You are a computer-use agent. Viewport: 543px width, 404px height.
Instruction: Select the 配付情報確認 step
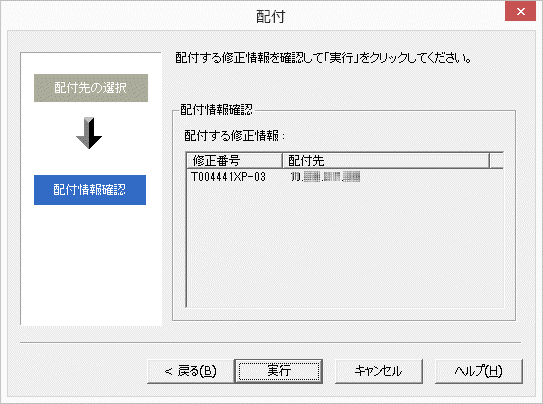(x=90, y=190)
